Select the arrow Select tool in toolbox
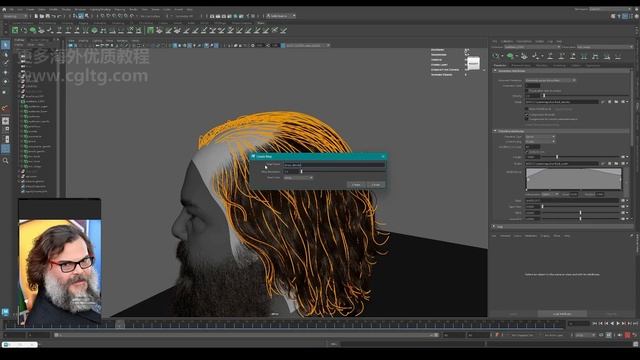This screenshot has height=360, width=640. click(x=5, y=44)
